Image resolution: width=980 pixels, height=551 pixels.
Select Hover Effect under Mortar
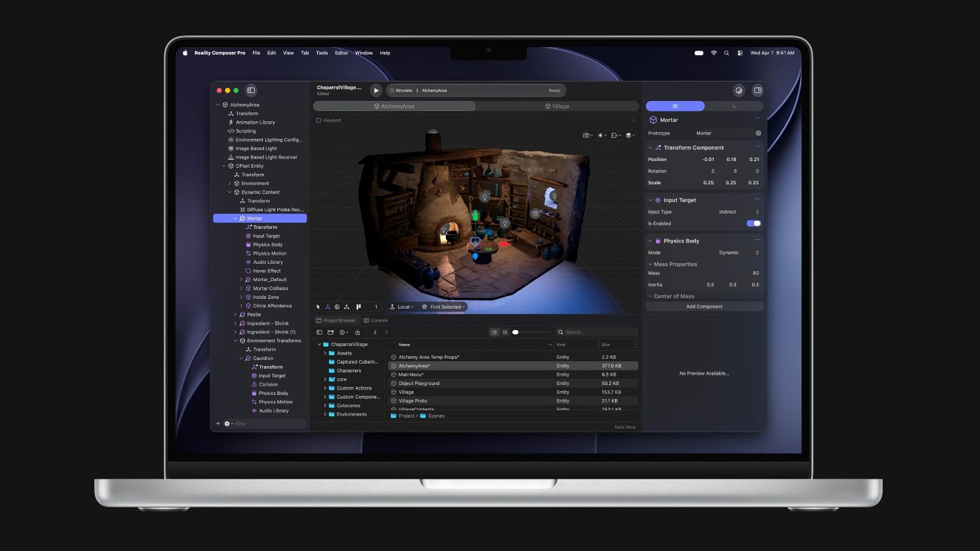coord(267,271)
